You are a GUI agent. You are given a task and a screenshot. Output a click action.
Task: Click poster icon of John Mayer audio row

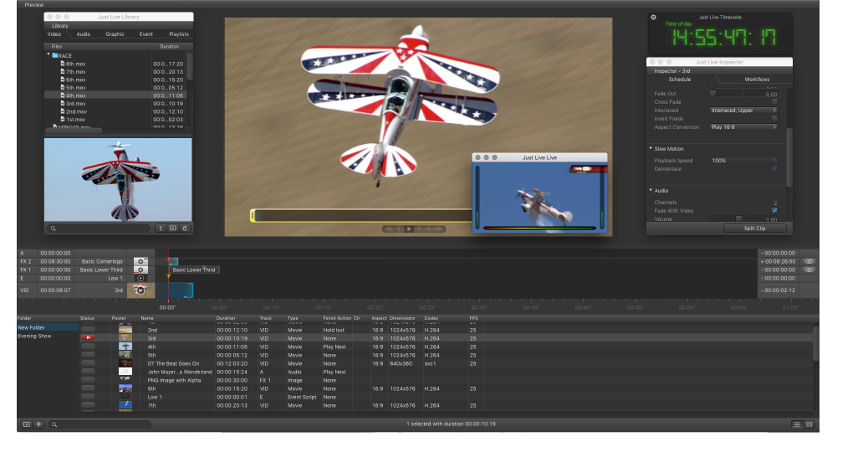(x=125, y=372)
